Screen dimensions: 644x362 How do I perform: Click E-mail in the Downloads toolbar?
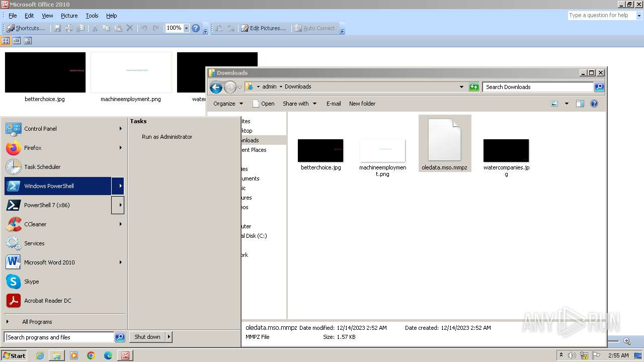coord(334,104)
